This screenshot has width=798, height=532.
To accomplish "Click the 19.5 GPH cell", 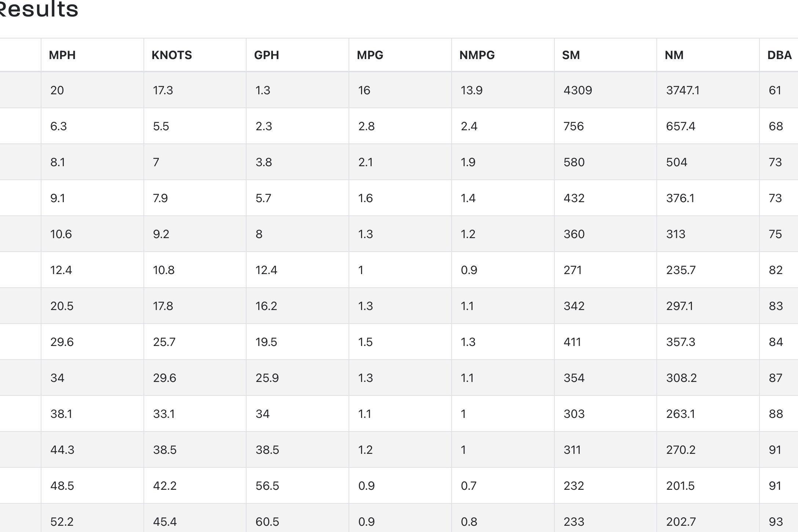I will click(266, 342).
